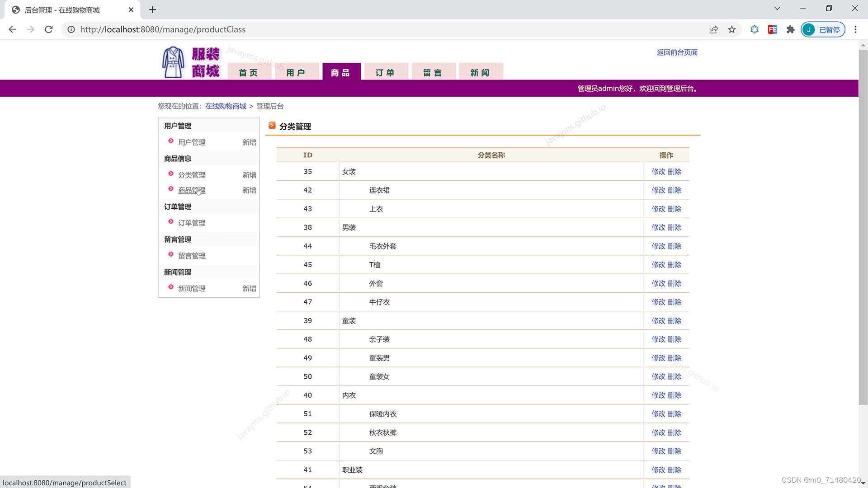Click 删除 for 女装 category

pos(675,172)
